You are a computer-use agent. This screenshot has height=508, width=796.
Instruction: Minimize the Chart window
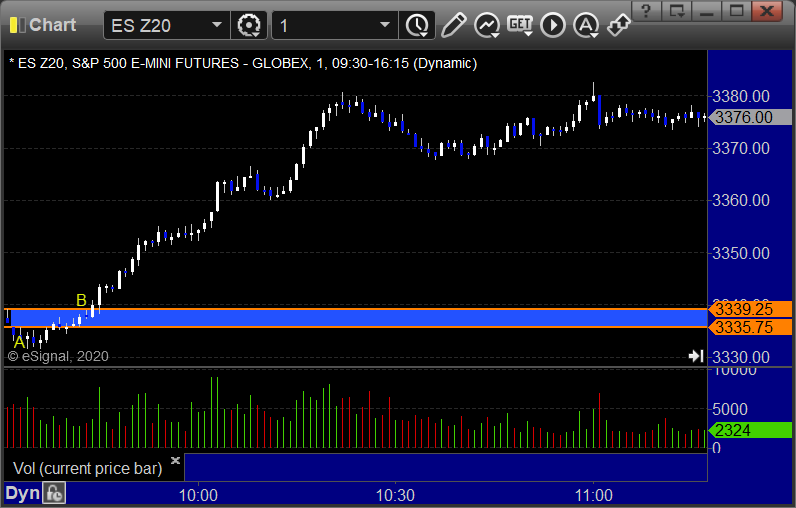(706, 11)
